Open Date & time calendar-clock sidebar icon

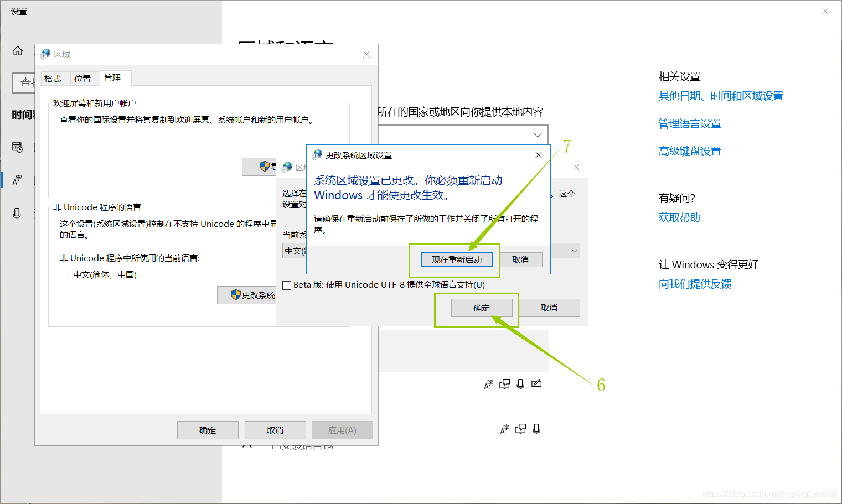pyautogui.click(x=18, y=147)
